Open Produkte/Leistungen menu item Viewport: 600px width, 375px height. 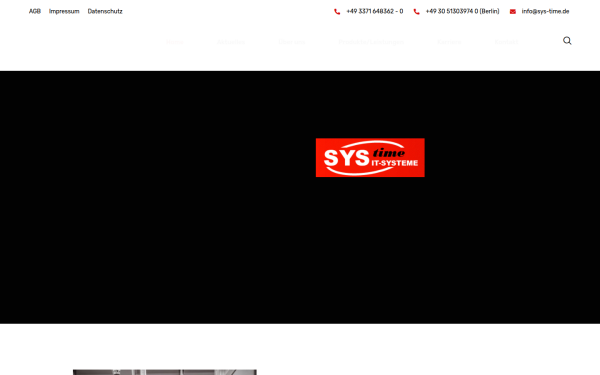click(x=371, y=42)
